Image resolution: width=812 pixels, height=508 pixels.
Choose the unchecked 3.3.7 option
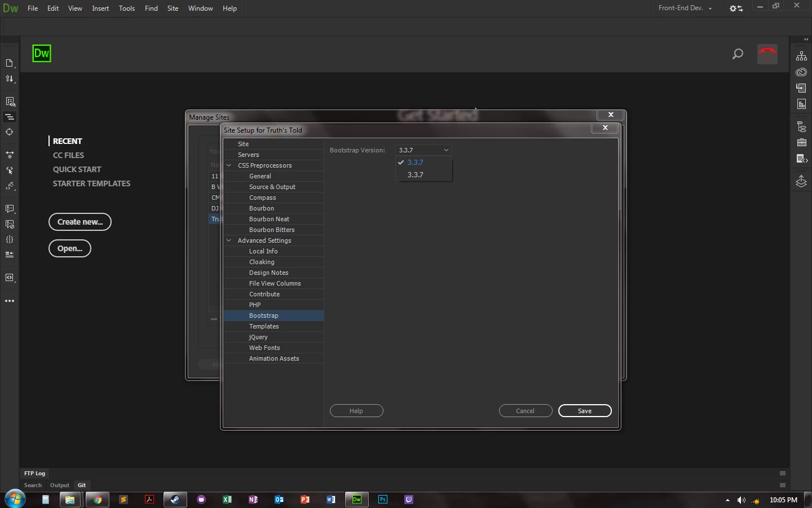coord(423,175)
